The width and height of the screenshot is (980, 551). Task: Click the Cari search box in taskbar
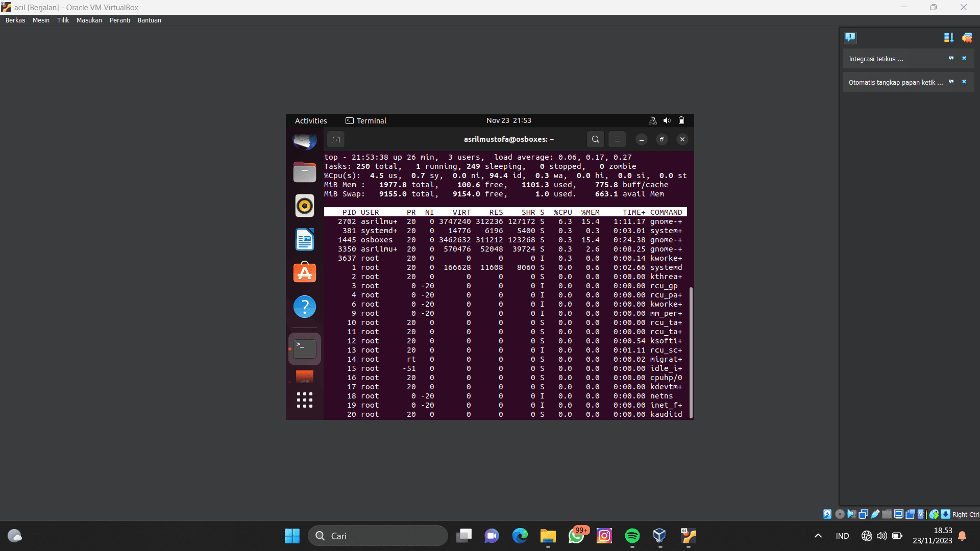[378, 536]
